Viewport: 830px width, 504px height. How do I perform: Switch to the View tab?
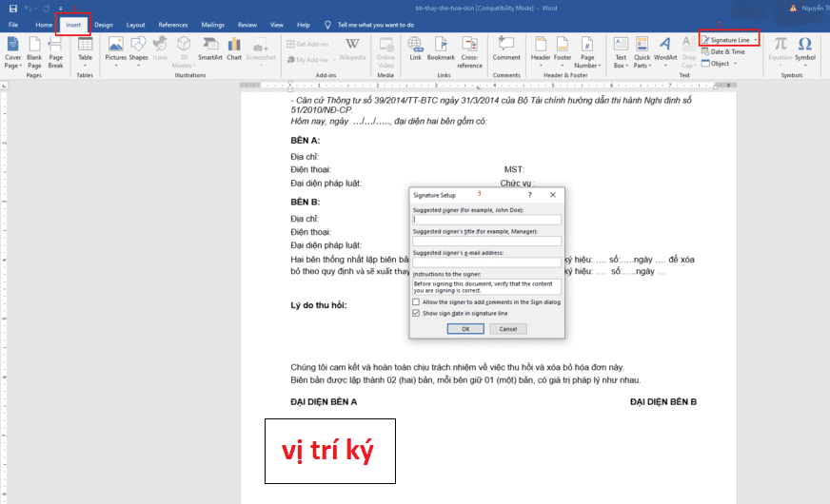277,25
